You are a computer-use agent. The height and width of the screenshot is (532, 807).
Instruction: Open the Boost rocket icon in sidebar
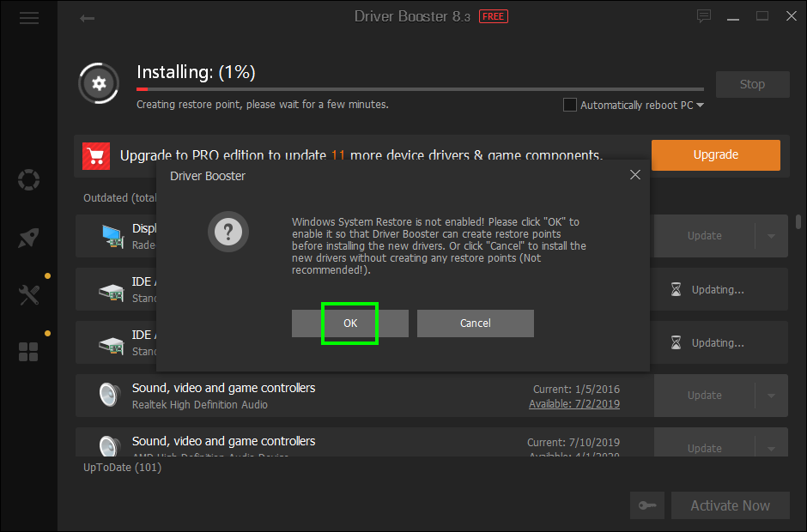click(x=28, y=237)
